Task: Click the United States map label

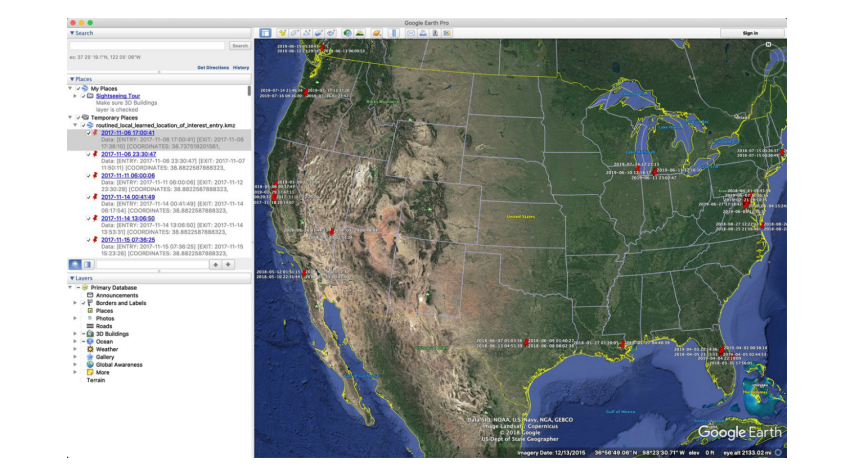Action: pos(521,216)
